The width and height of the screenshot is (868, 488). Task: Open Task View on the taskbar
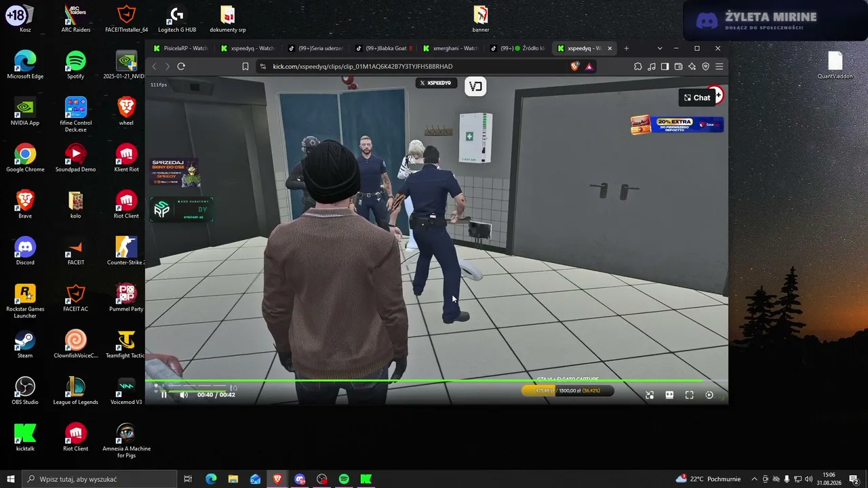click(x=188, y=479)
